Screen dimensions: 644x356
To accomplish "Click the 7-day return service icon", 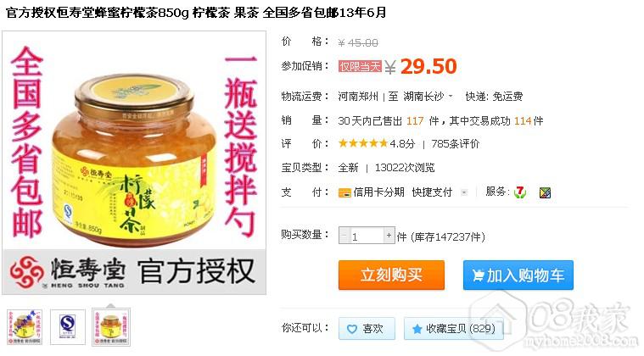I will 520,192.
